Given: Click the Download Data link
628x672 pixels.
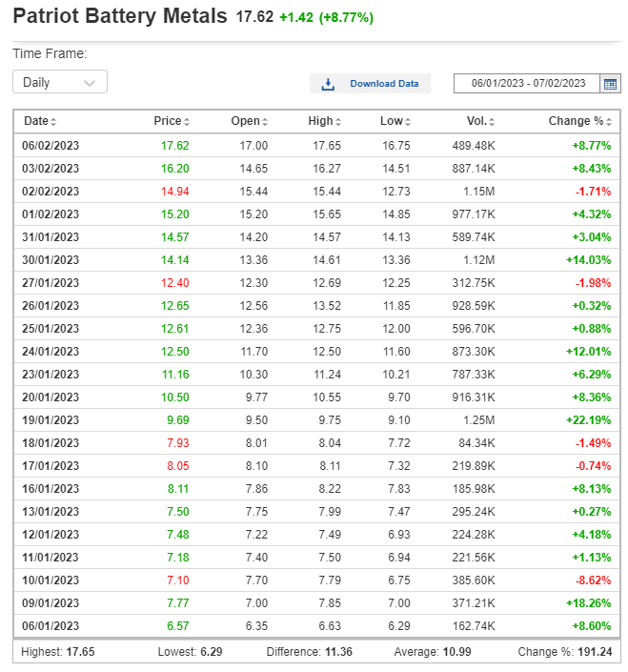Looking at the screenshot, I should click(x=384, y=84).
